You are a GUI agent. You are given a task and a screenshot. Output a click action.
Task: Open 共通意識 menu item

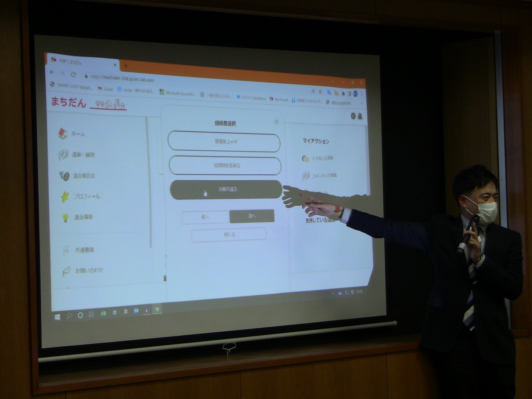[x=84, y=250]
